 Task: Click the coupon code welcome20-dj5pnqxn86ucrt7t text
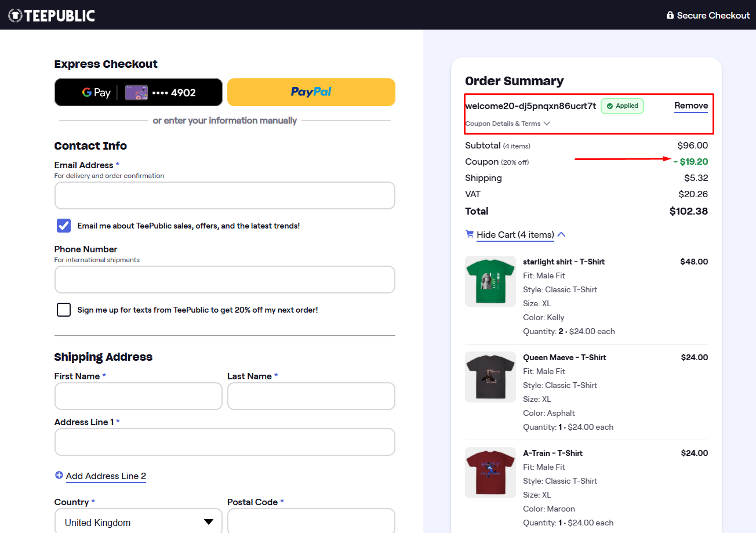pyautogui.click(x=530, y=106)
